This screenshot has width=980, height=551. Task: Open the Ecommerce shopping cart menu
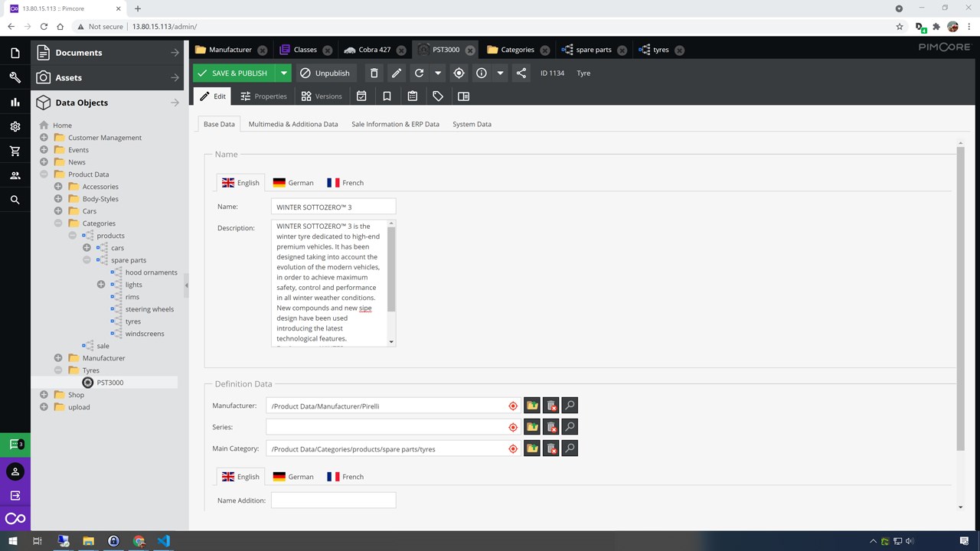click(x=15, y=151)
